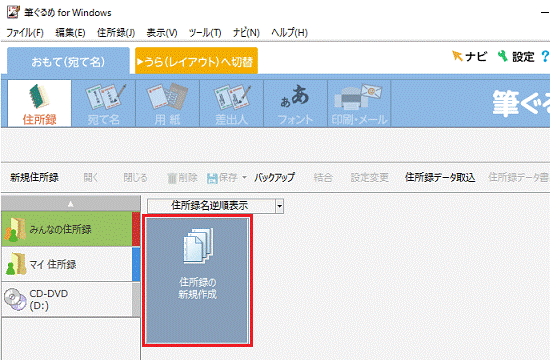Open the ヘルプ(H) menu
This screenshot has width=550, height=360.
pos(289,33)
